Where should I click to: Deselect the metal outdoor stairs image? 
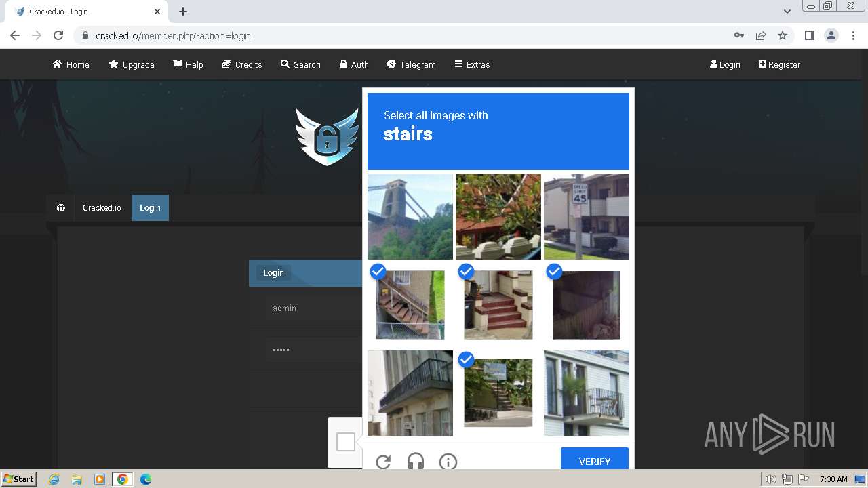(410, 305)
